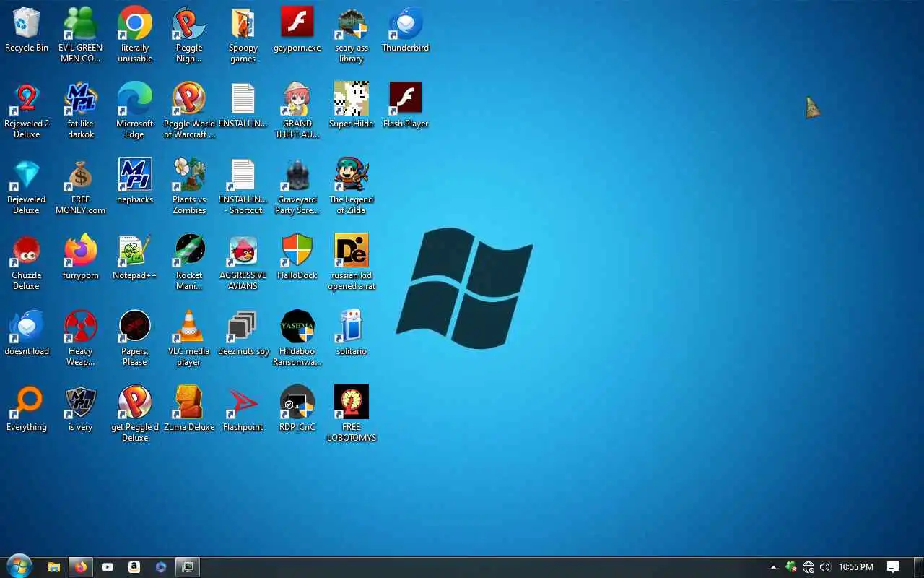Select the get Peggle'd Deluxe icon

(135, 414)
